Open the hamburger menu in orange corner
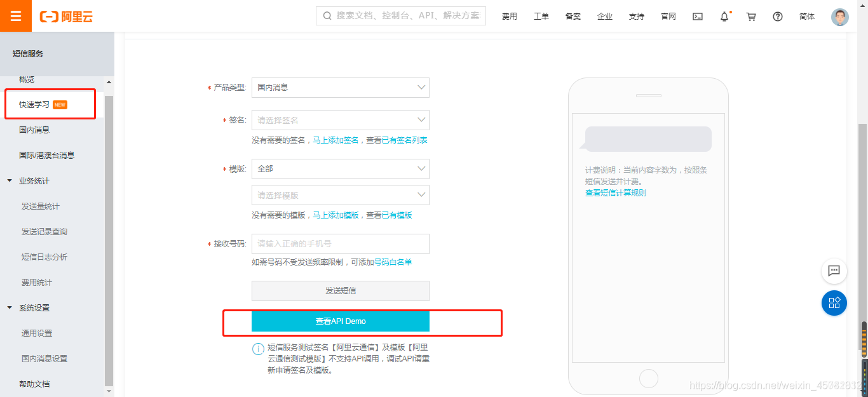 tap(16, 16)
